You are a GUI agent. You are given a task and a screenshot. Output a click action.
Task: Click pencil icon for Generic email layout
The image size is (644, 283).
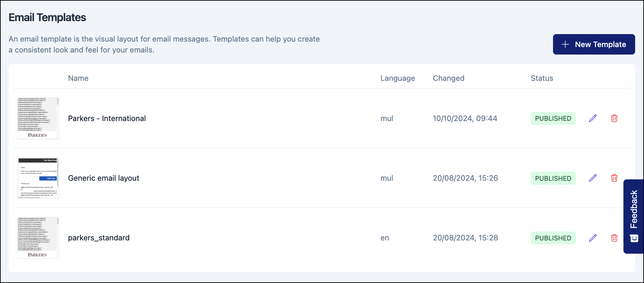[x=593, y=178]
